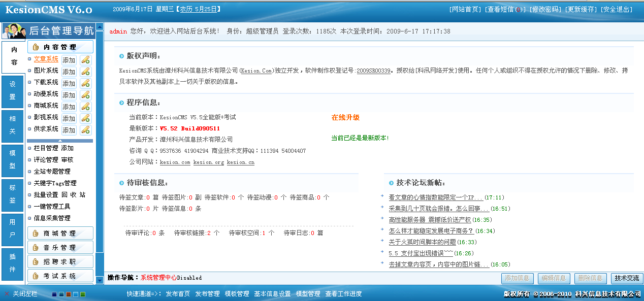
Task: Click the 技术交流 button
Action: tap(626, 278)
